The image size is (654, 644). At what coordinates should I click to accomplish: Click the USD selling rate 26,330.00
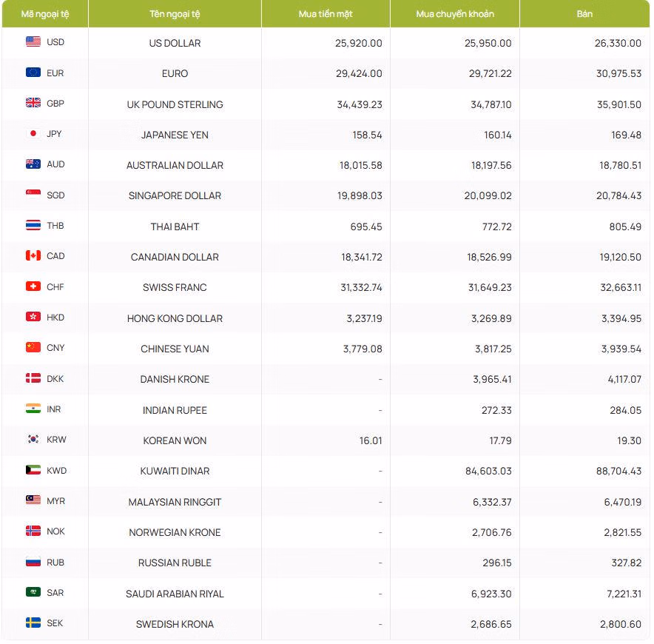pyautogui.click(x=618, y=43)
